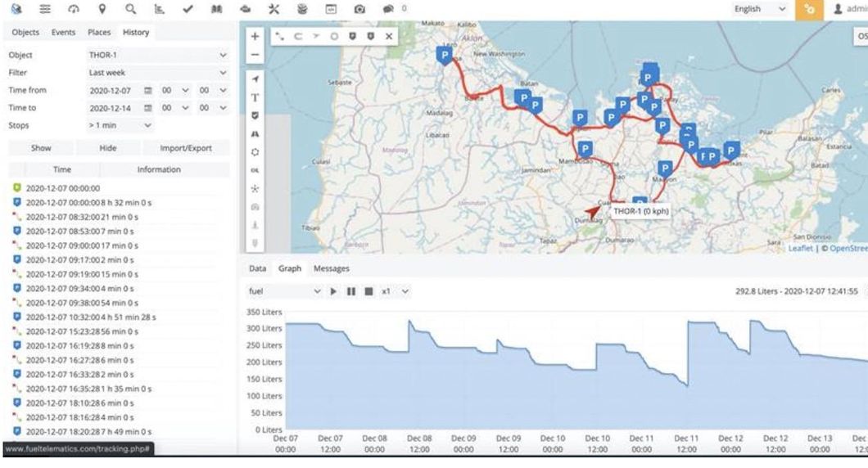
Task: Pause the fuel graph playback
Action: tap(350, 291)
